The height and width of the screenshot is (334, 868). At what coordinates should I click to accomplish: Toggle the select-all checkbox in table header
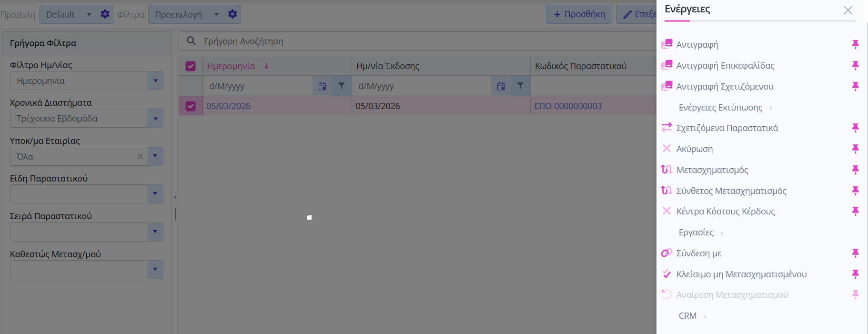coord(191,66)
